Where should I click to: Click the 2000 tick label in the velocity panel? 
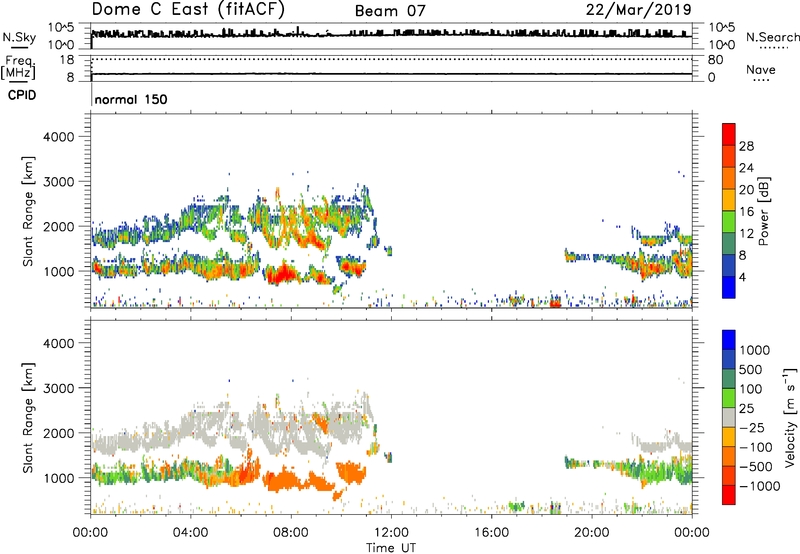tap(58, 433)
